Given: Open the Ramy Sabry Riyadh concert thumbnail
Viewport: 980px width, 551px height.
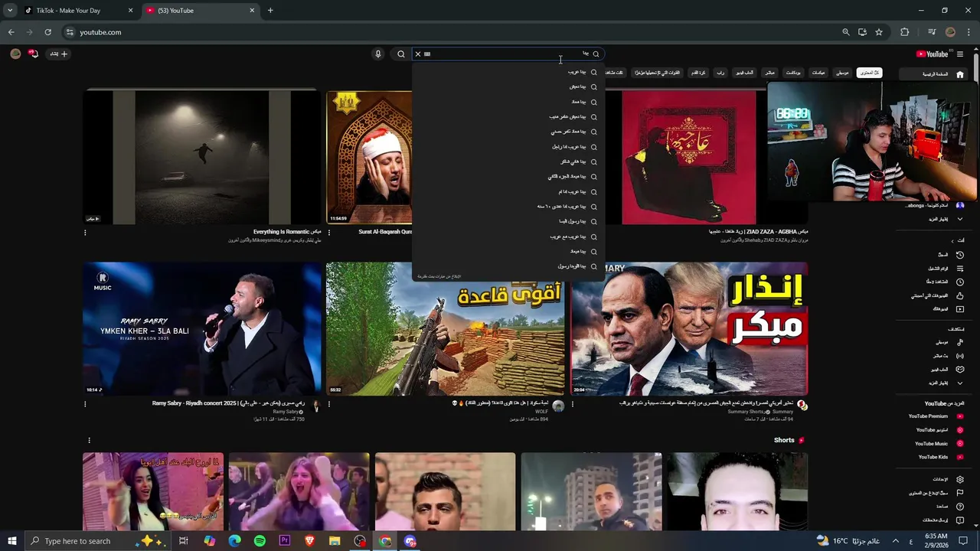Looking at the screenshot, I should click(x=202, y=329).
